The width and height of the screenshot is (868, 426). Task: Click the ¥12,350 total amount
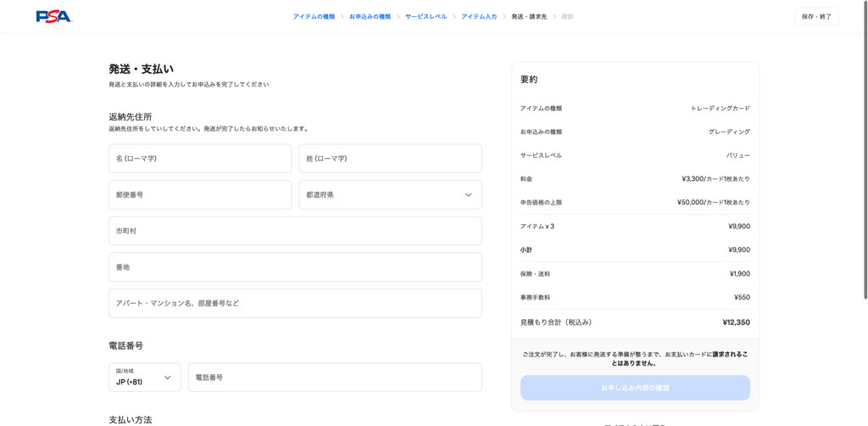pyautogui.click(x=737, y=322)
